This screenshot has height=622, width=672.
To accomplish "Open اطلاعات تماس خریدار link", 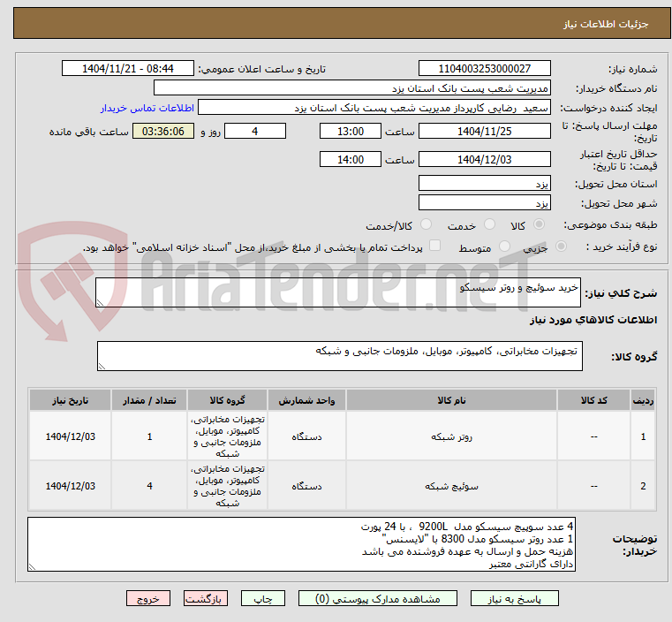I will pos(147,108).
